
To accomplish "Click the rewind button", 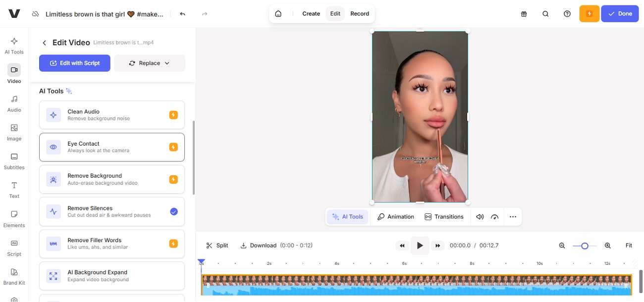I will (402, 246).
